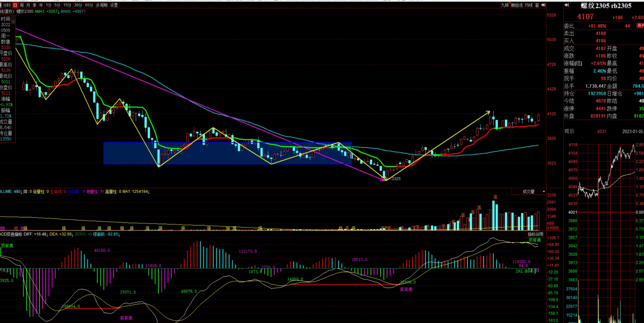Click the 振幅 value 2.46%
Viewport: 644px width, 323px height.
coord(600,71)
